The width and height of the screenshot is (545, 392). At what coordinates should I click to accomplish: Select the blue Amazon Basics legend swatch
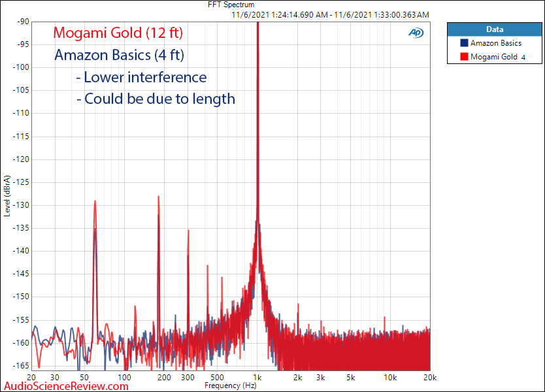point(464,42)
